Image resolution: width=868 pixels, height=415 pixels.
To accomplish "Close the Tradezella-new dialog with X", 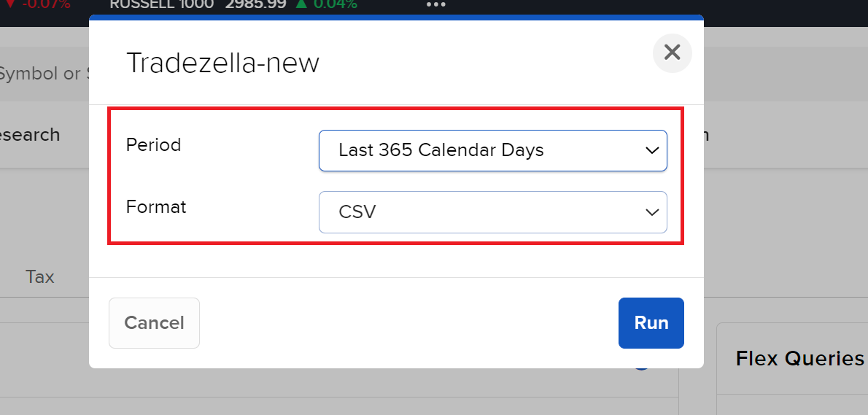I will tap(672, 53).
